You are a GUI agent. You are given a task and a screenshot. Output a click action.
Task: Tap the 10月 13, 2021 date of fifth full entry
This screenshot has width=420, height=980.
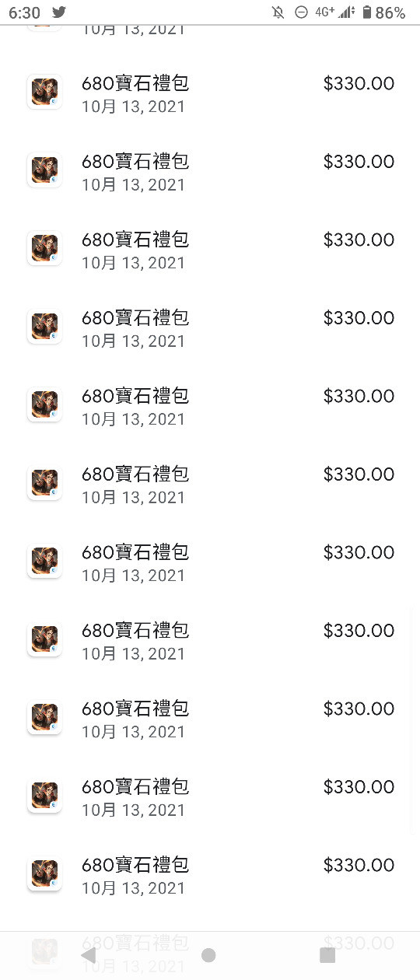point(134,419)
